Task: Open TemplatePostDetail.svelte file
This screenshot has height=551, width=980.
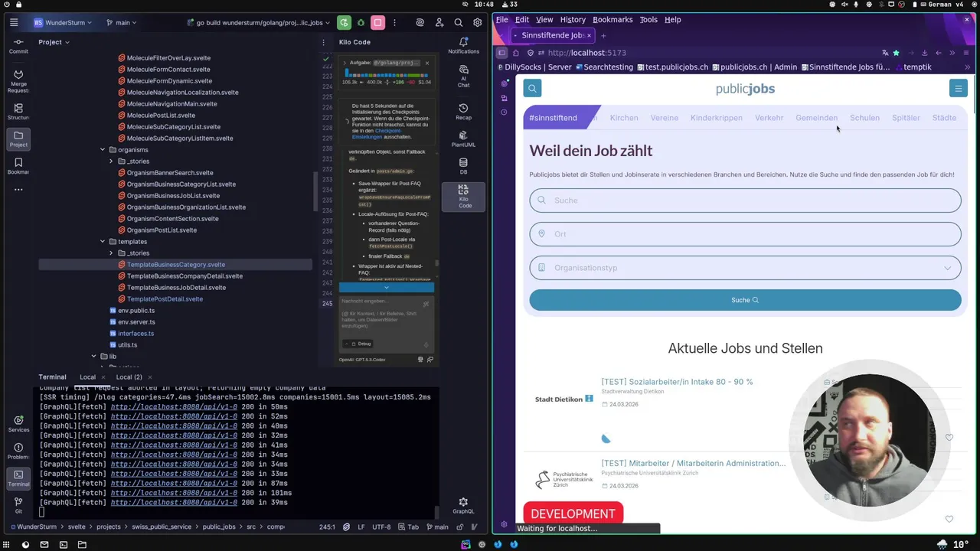Action: (x=165, y=299)
